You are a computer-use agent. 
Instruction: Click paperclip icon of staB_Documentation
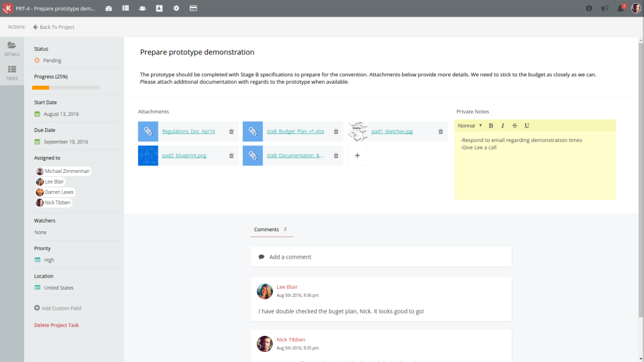pyautogui.click(x=253, y=156)
